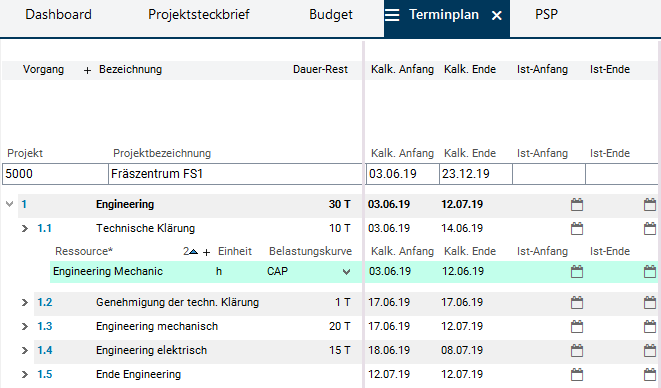Expand task 1.5 Ende Engineering

25,375
